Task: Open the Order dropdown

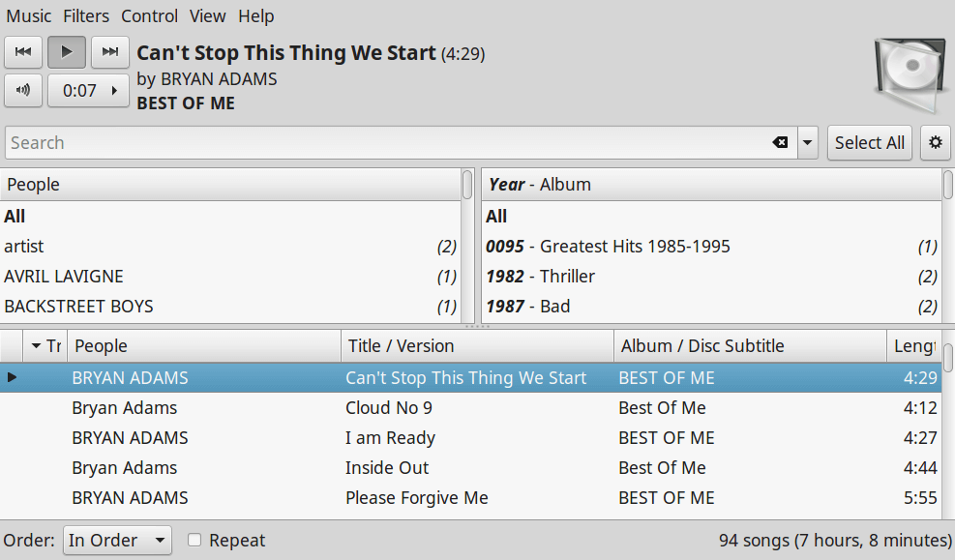Action: tap(117, 541)
